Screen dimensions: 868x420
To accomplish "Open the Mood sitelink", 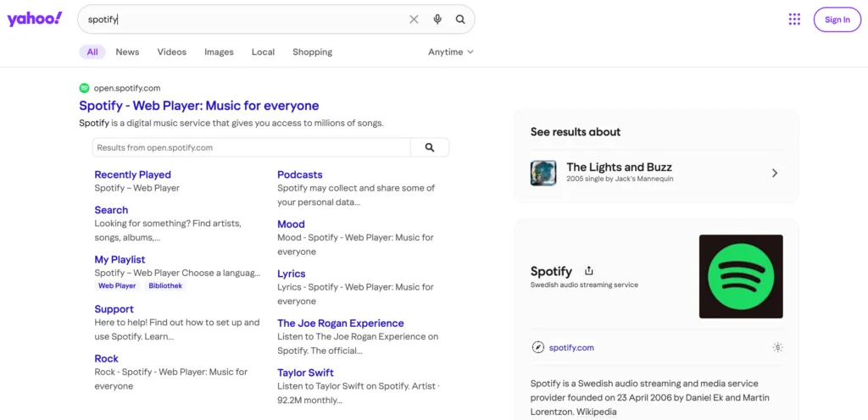I will point(292,224).
